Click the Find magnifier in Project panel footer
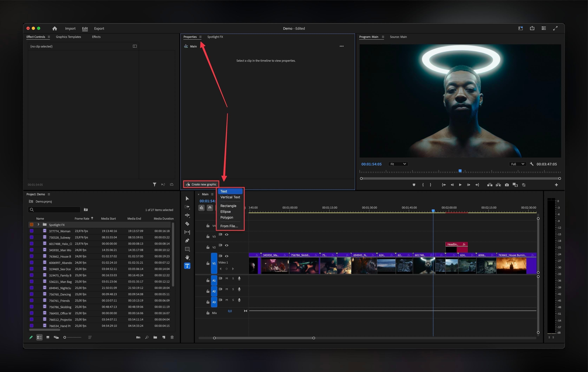The image size is (588, 372). point(147,337)
